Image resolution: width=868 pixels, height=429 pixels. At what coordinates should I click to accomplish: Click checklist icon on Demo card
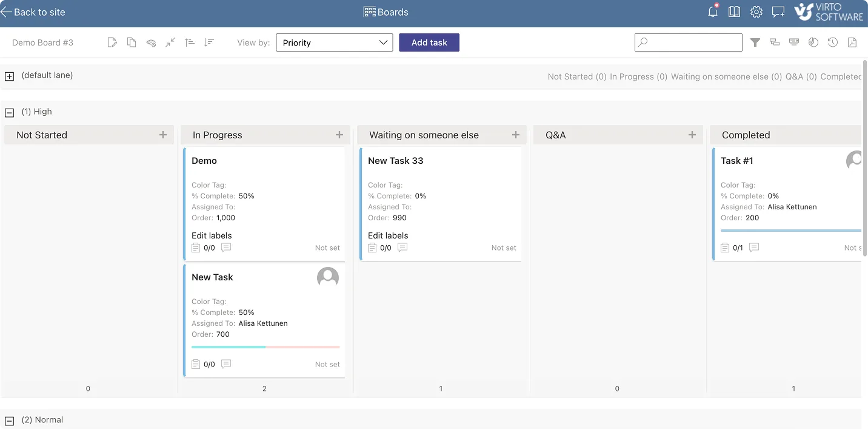point(196,248)
